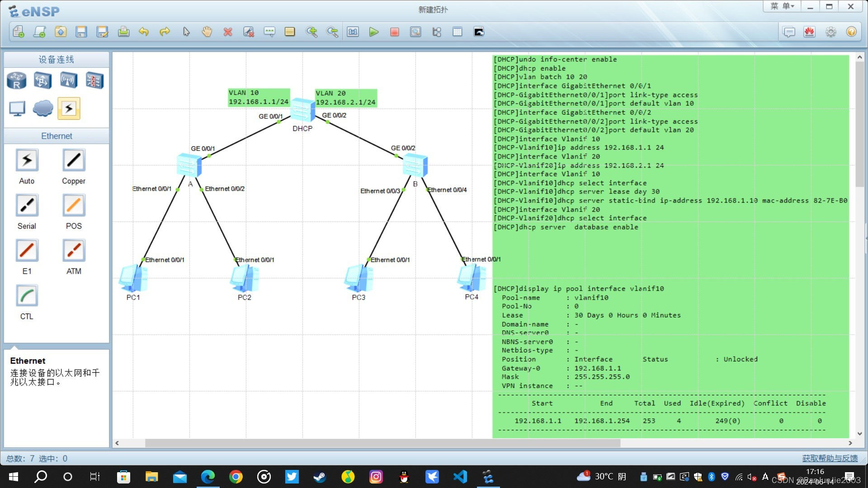Click the horizontal scrollbar of canvas
This screenshot has width=868, height=488.
(x=382, y=443)
